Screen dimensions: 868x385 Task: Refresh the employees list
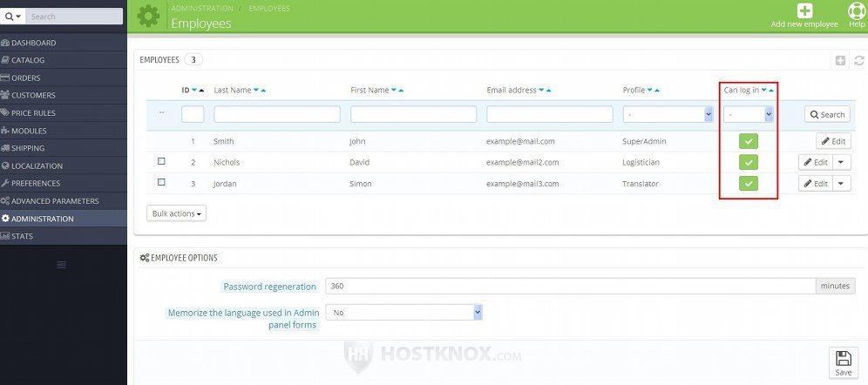coord(859,60)
